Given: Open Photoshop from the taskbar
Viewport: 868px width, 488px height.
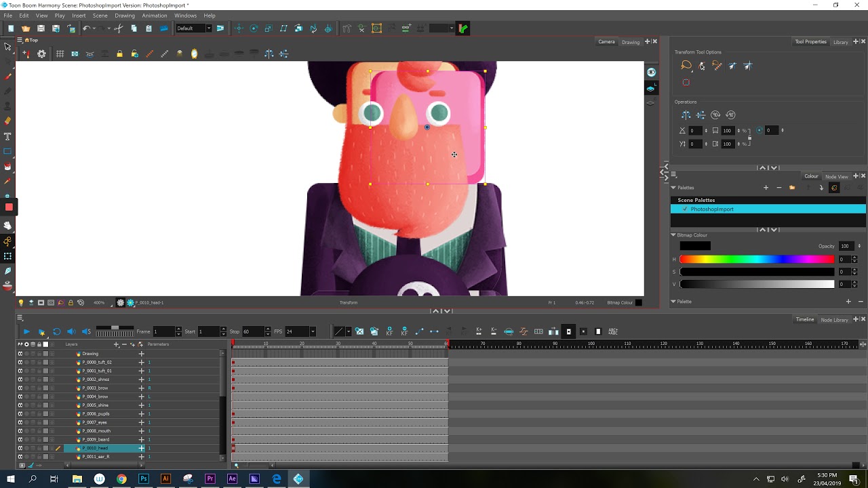Looking at the screenshot, I should [x=143, y=479].
